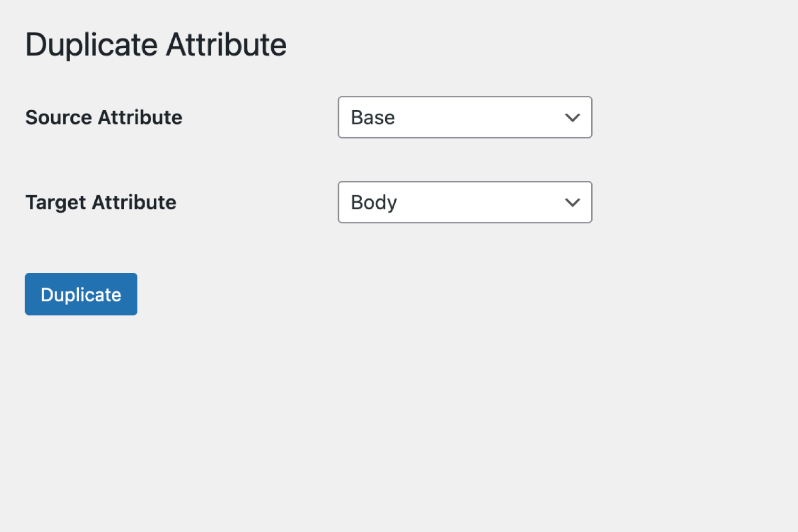Expand the select box showing Body
This screenshot has height=532, width=798.
click(x=464, y=202)
